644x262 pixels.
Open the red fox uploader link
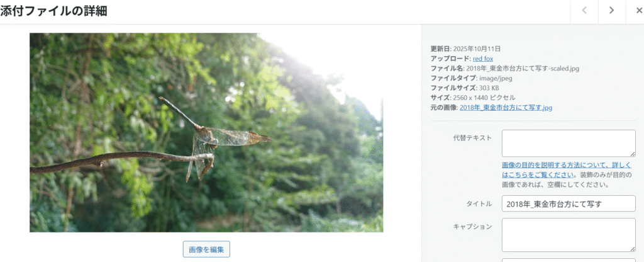click(x=483, y=59)
